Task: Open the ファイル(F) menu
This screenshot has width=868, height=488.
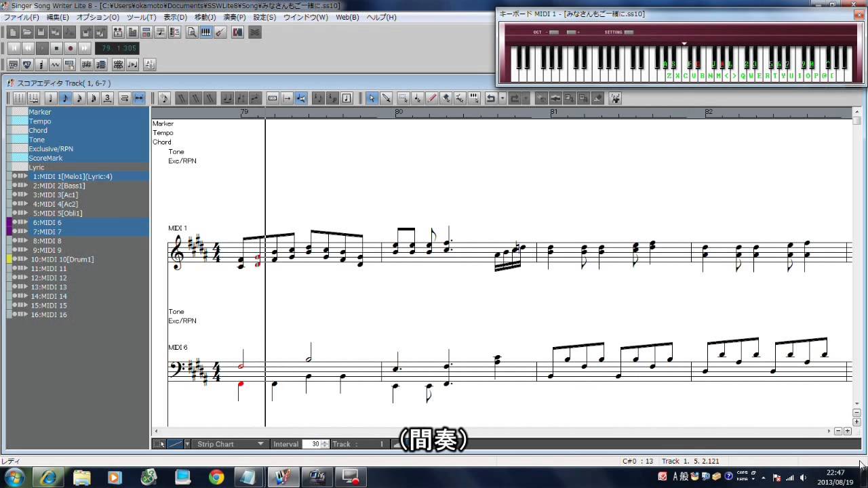Action: [x=22, y=17]
